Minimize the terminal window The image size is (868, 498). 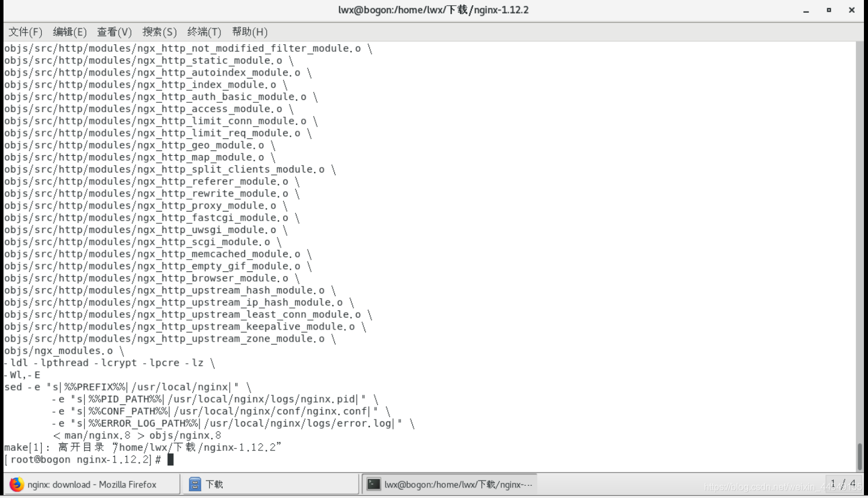coord(806,10)
